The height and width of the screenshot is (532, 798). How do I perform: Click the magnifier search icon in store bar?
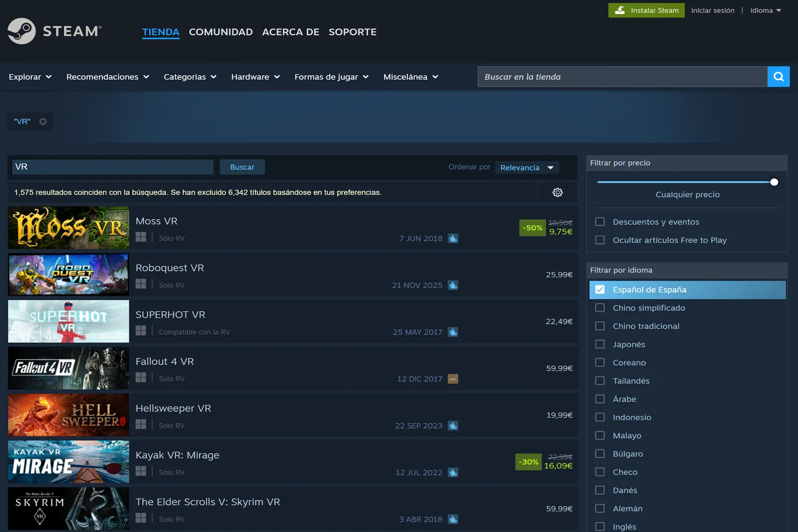click(x=778, y=77)
